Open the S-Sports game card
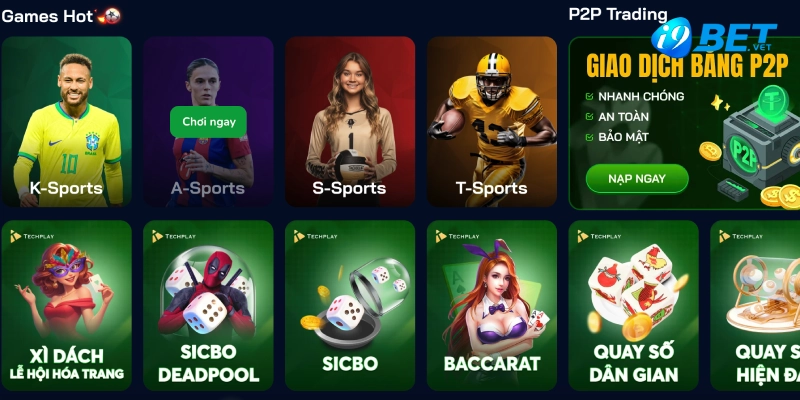The height and width of the screenshot is (400, 800). tap(350, 121)
